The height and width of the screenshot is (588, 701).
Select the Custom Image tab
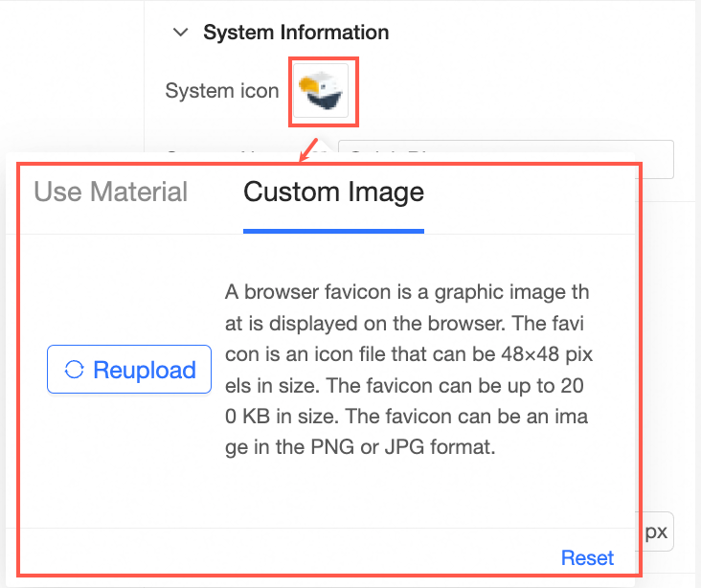(333, 192)
